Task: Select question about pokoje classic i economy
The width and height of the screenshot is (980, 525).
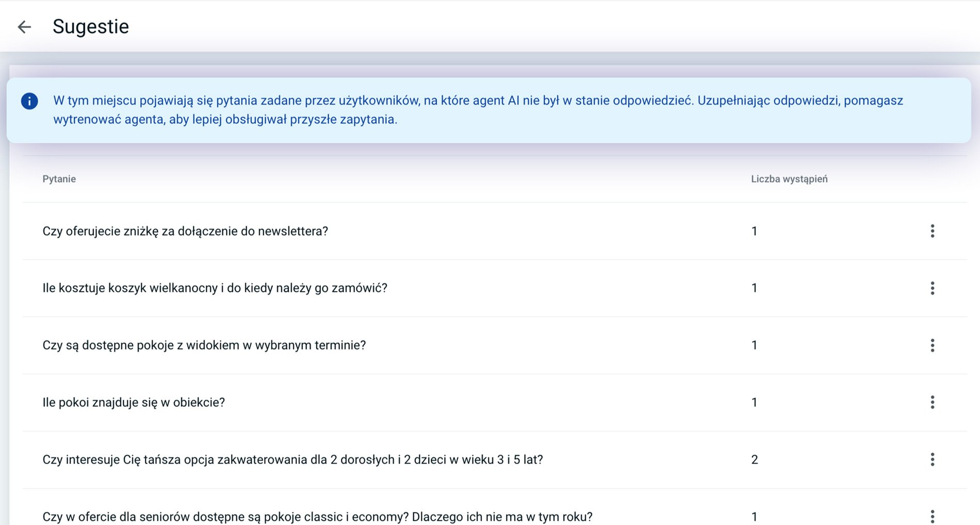Action: point(317,517)
